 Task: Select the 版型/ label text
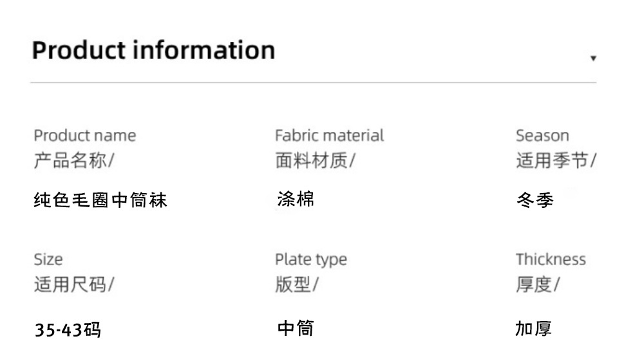(x=296, y=284)
